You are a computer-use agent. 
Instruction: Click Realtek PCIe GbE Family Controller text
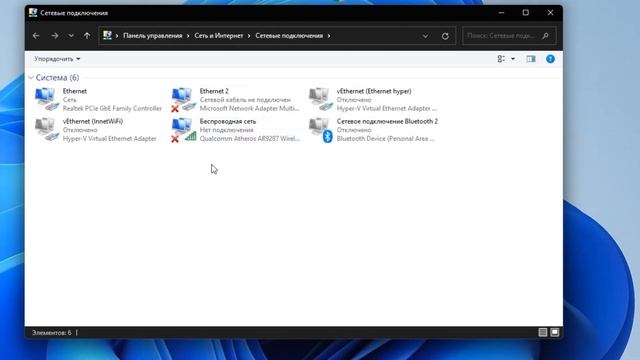coord(112,108)
